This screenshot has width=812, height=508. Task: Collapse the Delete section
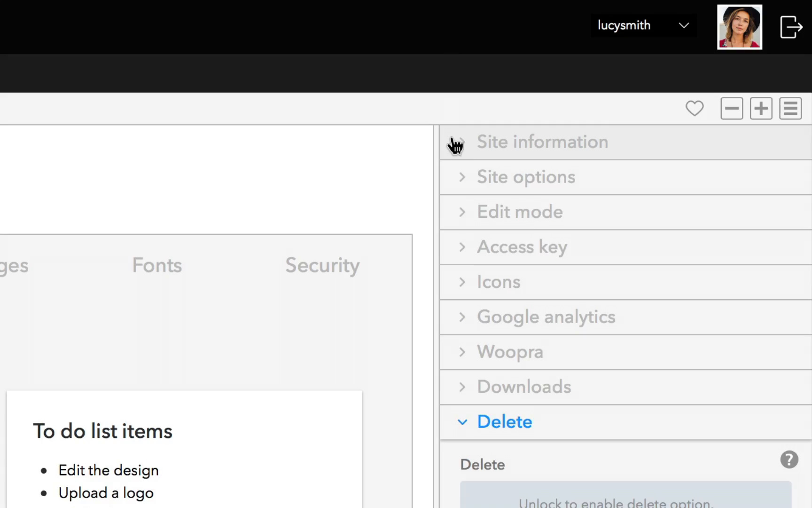[x=626, y=422]
